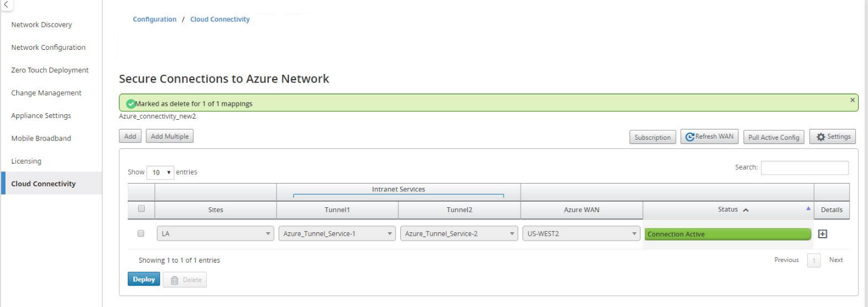Click the Azure WAN column header
Image resolution: width=868 pixels, height=307 pixels.
pyautogui.click(x=582, y=210)
